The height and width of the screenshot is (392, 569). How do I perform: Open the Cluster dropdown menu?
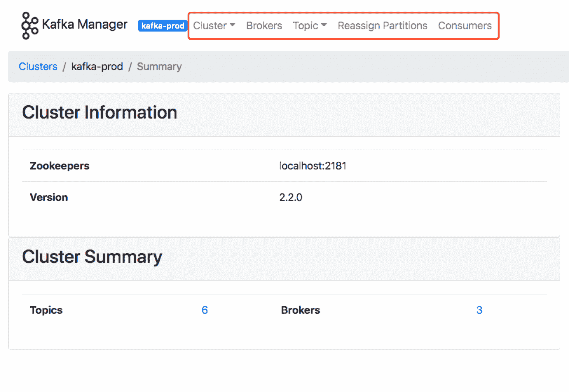click(x=214, y=26)
